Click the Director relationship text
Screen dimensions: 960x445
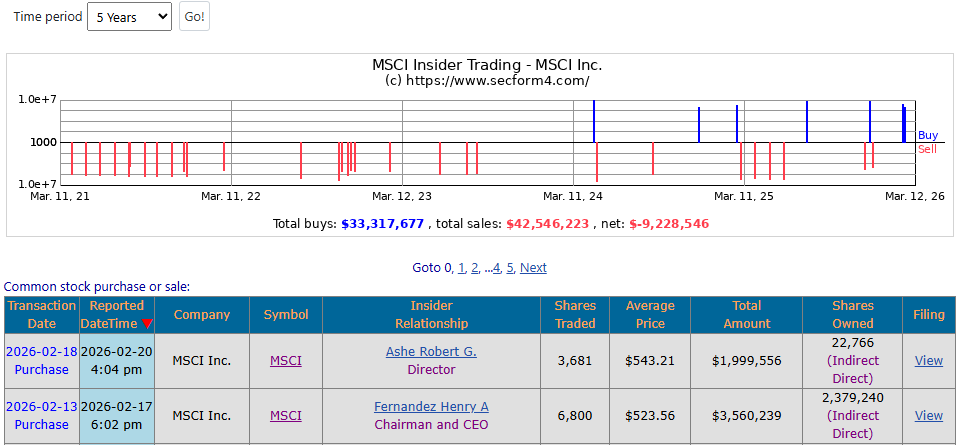point(431,370)
